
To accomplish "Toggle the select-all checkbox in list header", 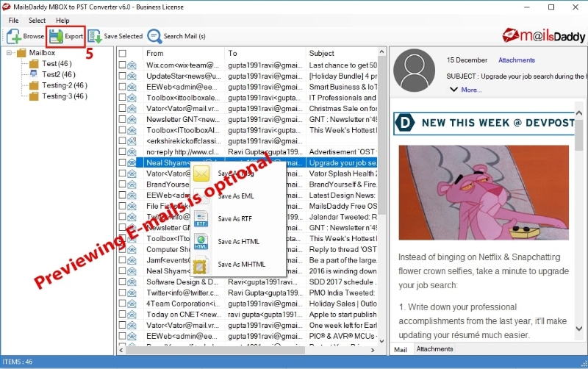I will point(123,54).
